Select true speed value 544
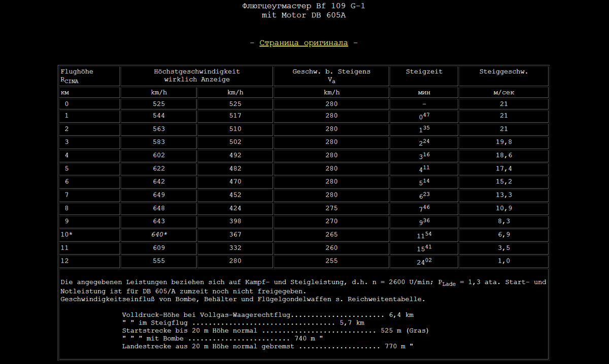Image resolution: width=609 pixels, height=364 pixels. tap(158, 116)
